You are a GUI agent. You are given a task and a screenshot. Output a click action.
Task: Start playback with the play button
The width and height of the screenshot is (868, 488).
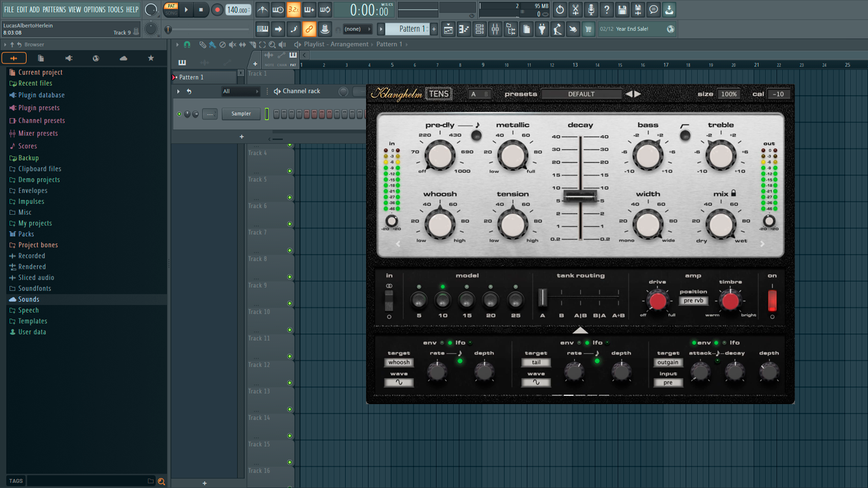(x=186, y=10)
